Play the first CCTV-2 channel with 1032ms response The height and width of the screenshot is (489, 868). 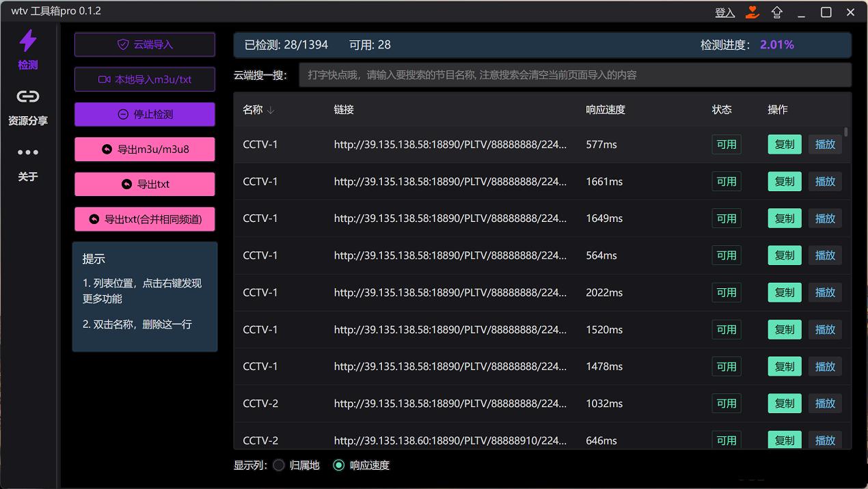click(x=825, y=403)
